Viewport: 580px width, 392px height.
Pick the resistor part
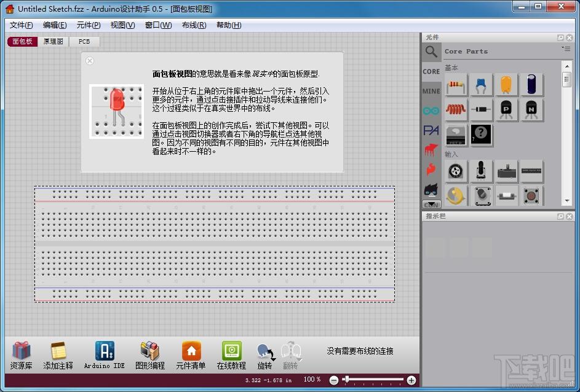(x=456, y=85)
